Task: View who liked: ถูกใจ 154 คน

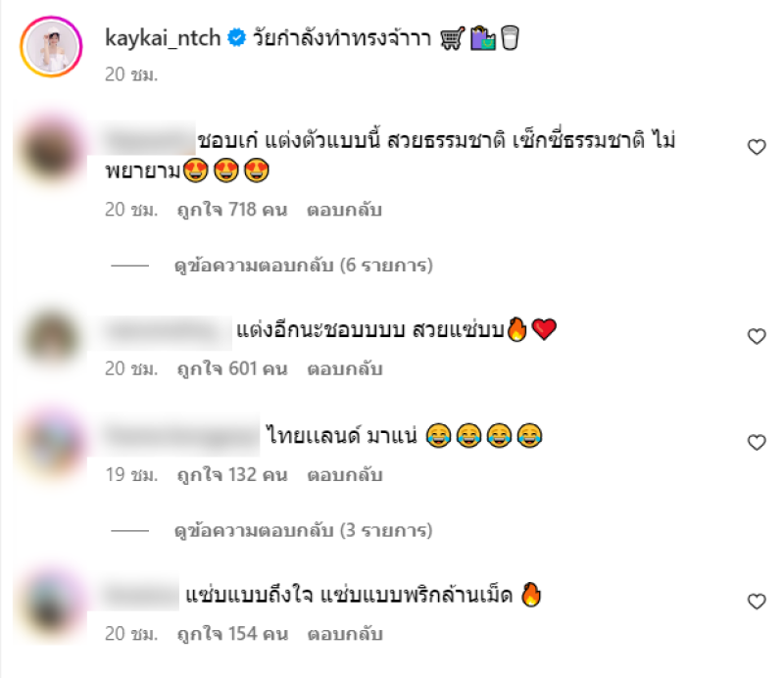Action: coord(232,634)
